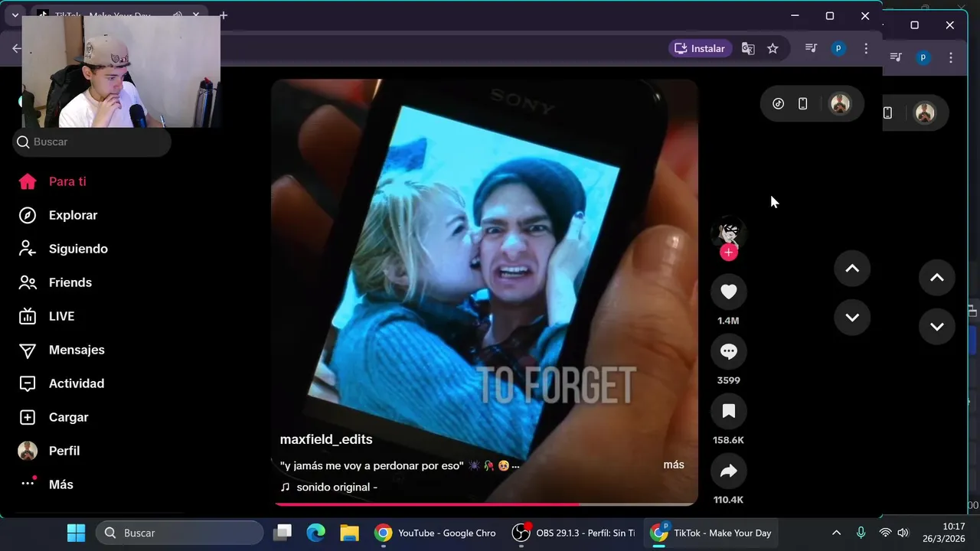Open sonido original sound link
This screenshot has height=551, width=980.
[329, 487]
